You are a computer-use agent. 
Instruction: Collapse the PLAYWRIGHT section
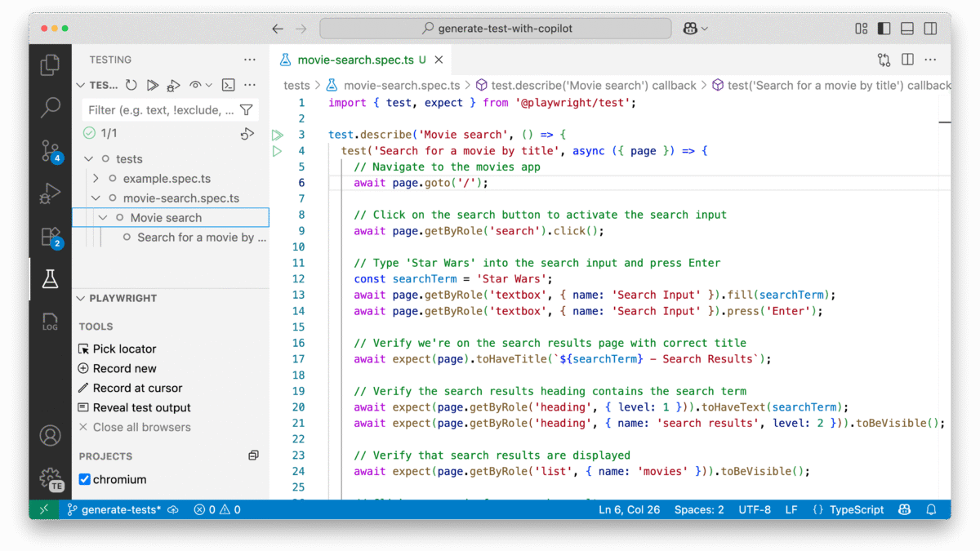tap(81, 299)
